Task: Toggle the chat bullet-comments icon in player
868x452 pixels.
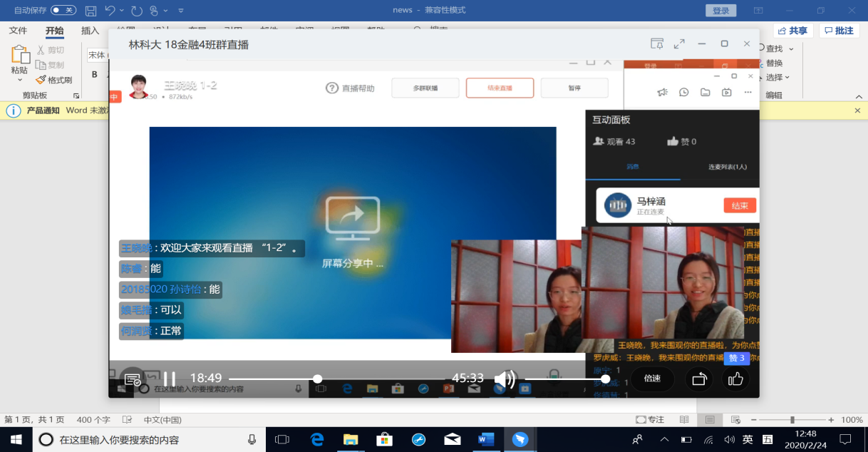Action: [133, 379]
